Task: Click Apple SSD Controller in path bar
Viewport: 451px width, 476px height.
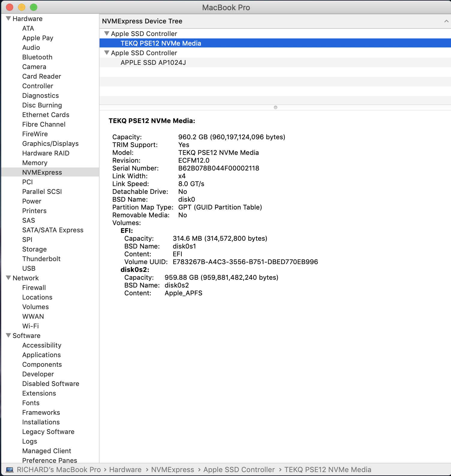Action: (239, 470)
